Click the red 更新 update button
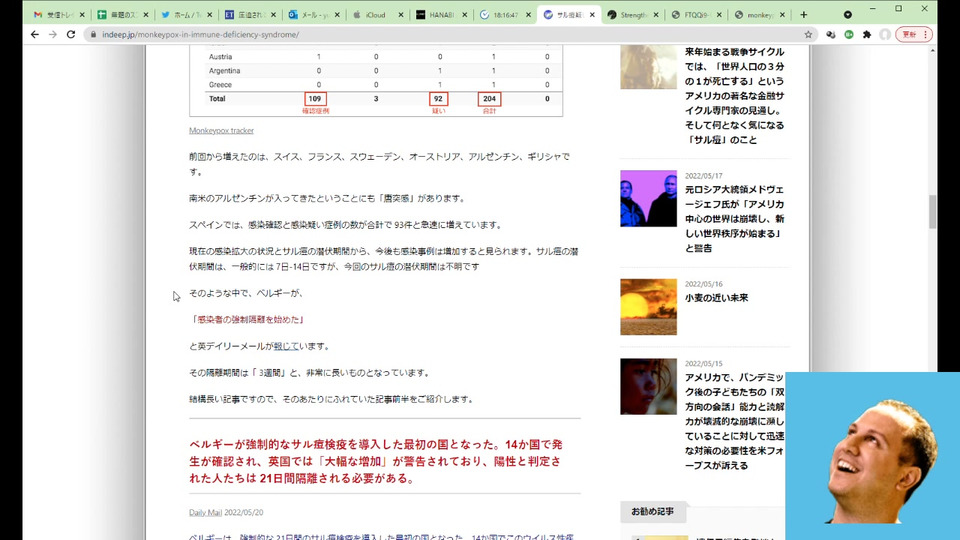The image size is (960, 540). click(914, 34)
